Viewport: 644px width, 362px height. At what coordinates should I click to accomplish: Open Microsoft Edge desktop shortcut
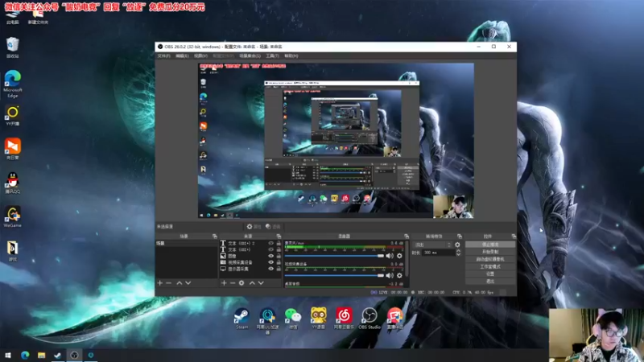13,84
